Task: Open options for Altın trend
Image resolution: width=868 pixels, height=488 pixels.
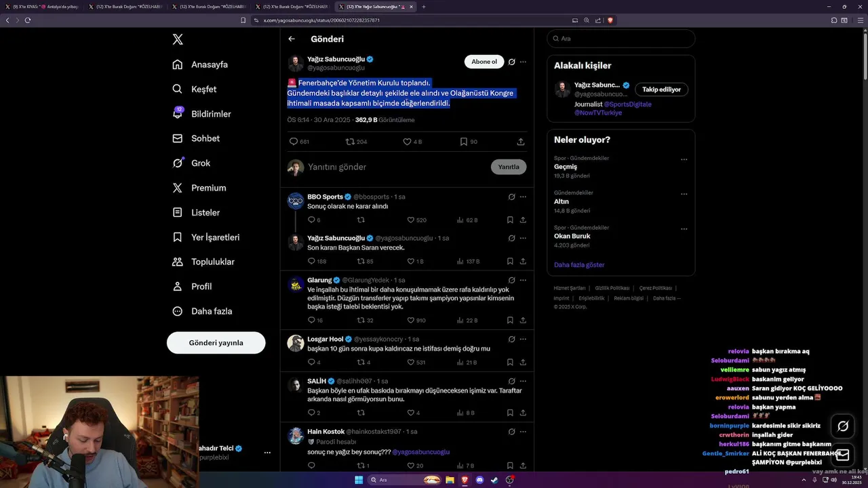Action: point(684,195)
